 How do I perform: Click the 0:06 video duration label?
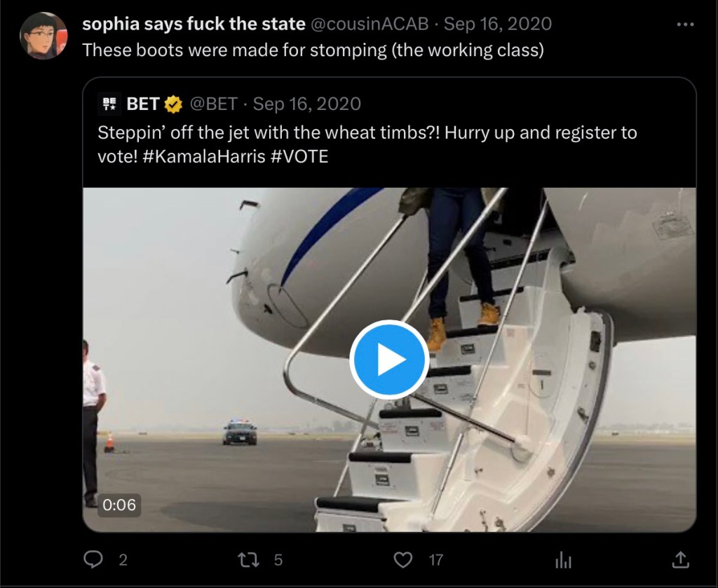pos(119,504)
